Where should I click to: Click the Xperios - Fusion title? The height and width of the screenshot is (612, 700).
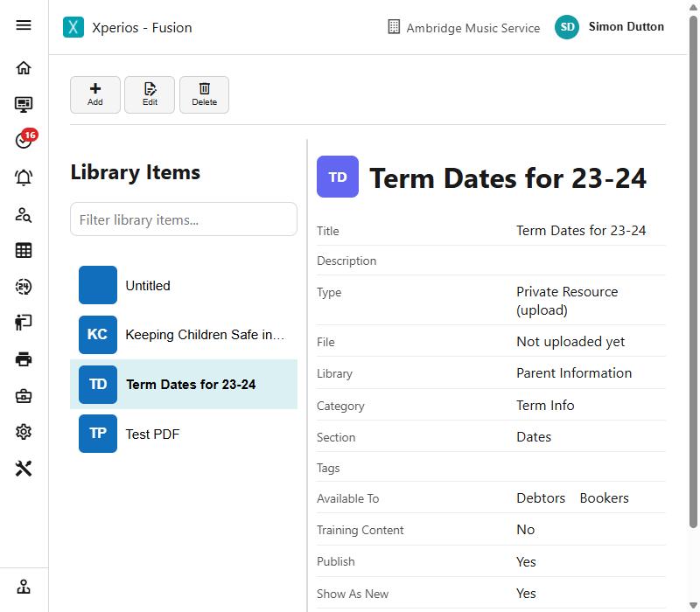tap(142, 28)
